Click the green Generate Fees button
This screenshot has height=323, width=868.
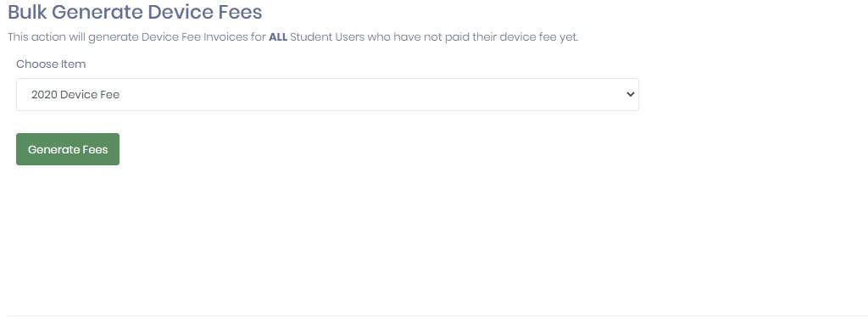(68, 149)
